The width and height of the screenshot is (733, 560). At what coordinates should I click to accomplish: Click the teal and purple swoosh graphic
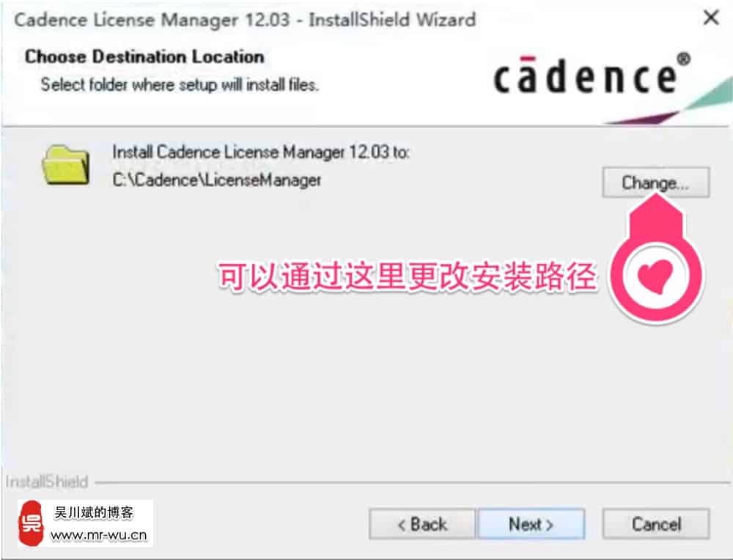pyautogui.click(x=668, y=102)
